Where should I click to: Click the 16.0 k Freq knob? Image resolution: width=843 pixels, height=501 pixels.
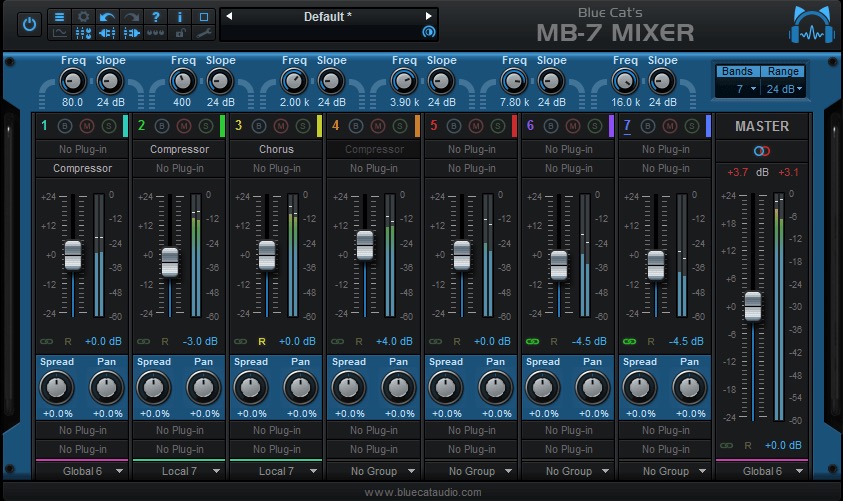tap(625, 82)
